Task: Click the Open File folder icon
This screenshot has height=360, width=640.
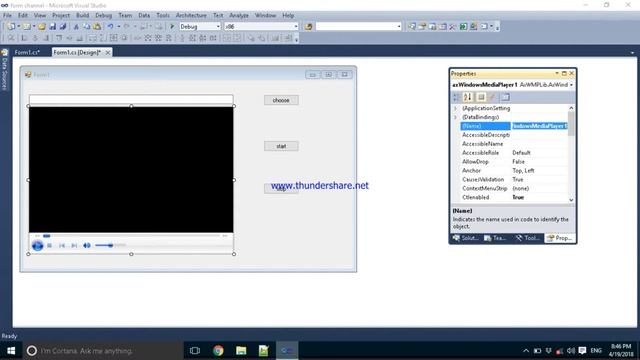Action: (x=42, y=27)
